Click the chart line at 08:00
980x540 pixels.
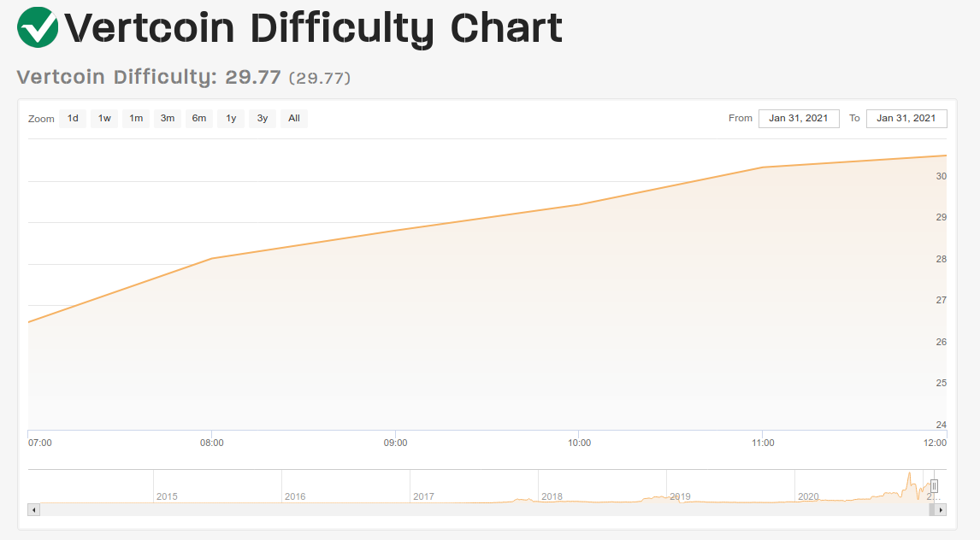click(212, 258)
